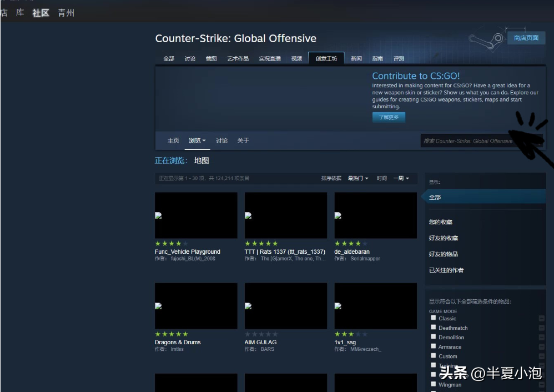Click the star rating under Func_Vehicle Playground
Screen dimensions: 554x392
click(x=172, y=244)
